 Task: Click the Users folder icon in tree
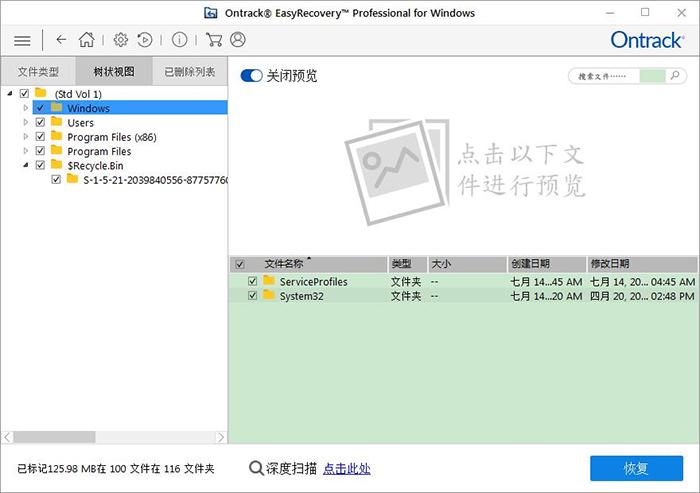[57, 122]
